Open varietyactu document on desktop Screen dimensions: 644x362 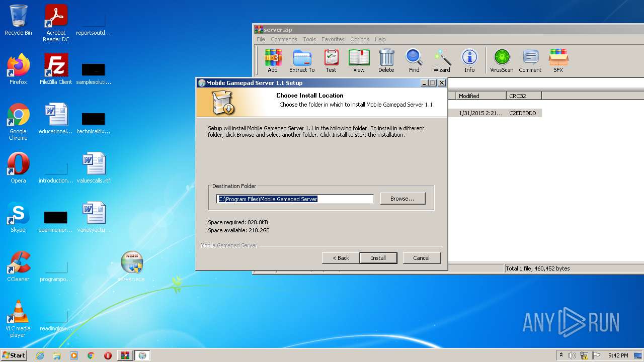(x=94, y=217)
